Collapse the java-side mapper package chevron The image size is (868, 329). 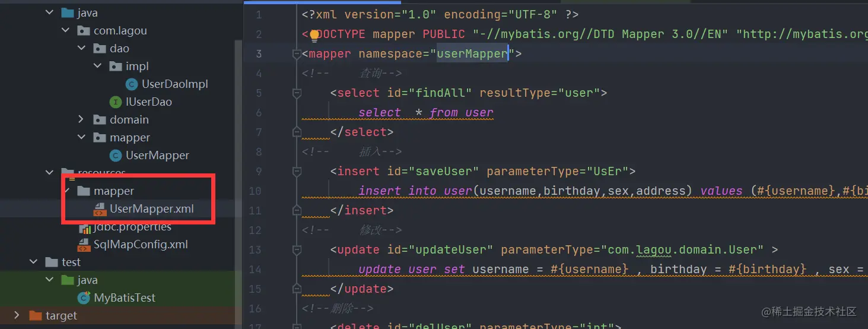[x=82, y=137]
